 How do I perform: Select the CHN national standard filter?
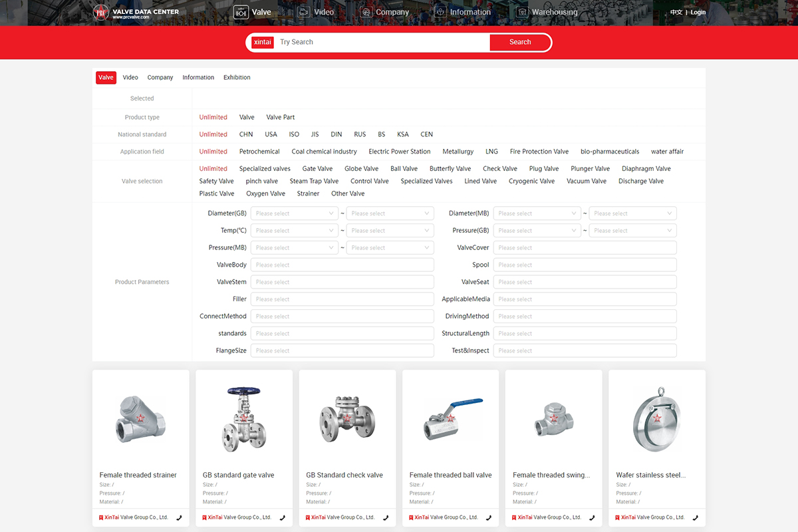click(246, 134)
